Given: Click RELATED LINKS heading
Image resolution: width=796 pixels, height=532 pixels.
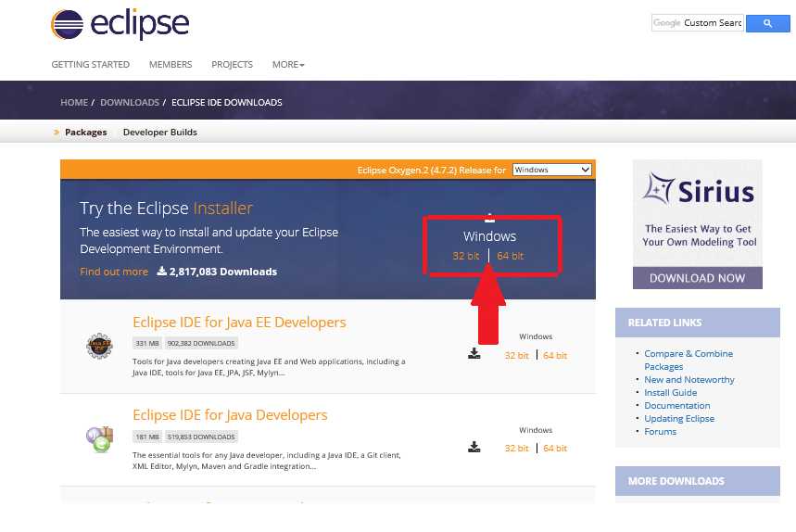Looking at the screenshot, I should tap(665, 323).
